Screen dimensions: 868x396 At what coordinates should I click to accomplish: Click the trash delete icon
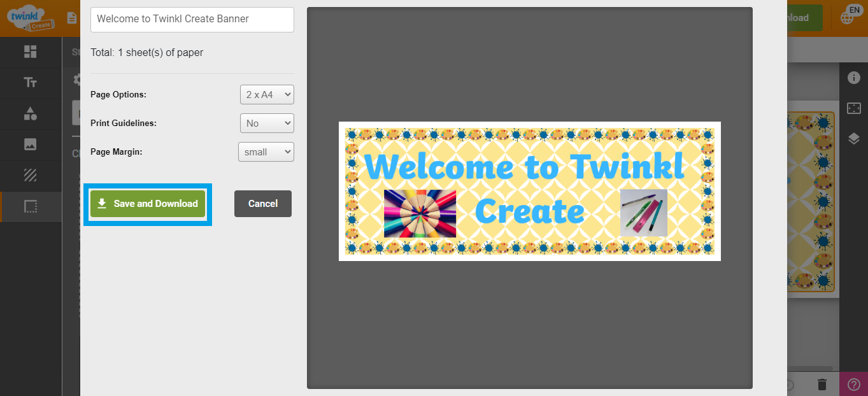[822, 384]
